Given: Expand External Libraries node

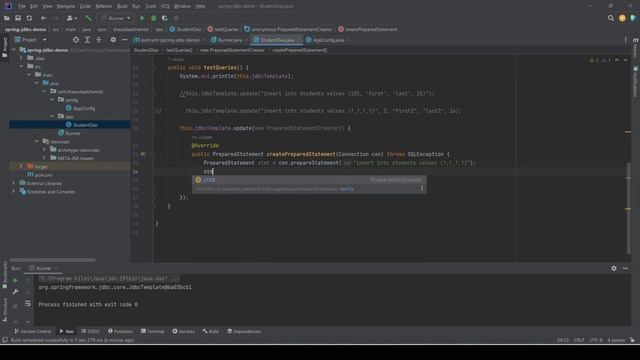Looking at the screenshot, I should coord(14,183).
